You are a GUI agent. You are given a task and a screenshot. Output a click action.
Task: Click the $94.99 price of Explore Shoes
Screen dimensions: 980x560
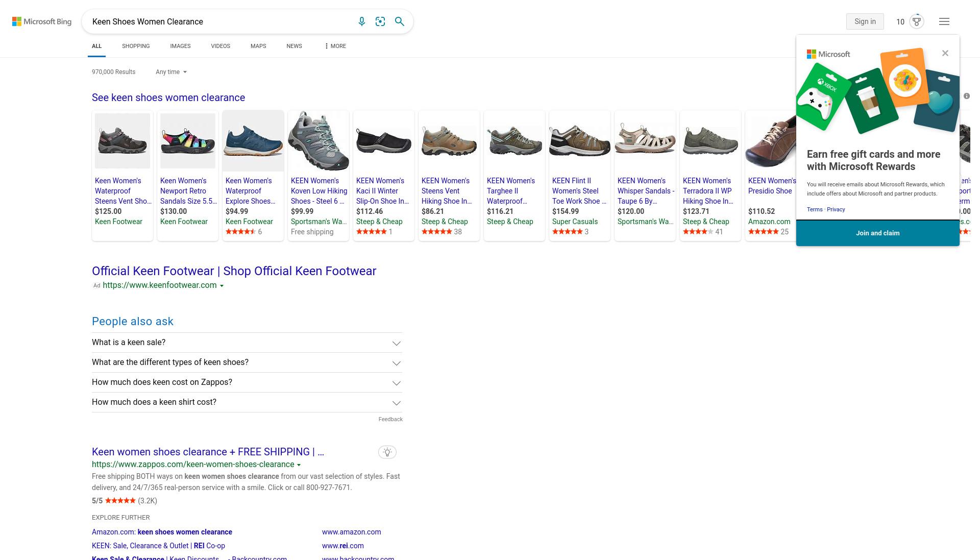(x=237, y=211)
